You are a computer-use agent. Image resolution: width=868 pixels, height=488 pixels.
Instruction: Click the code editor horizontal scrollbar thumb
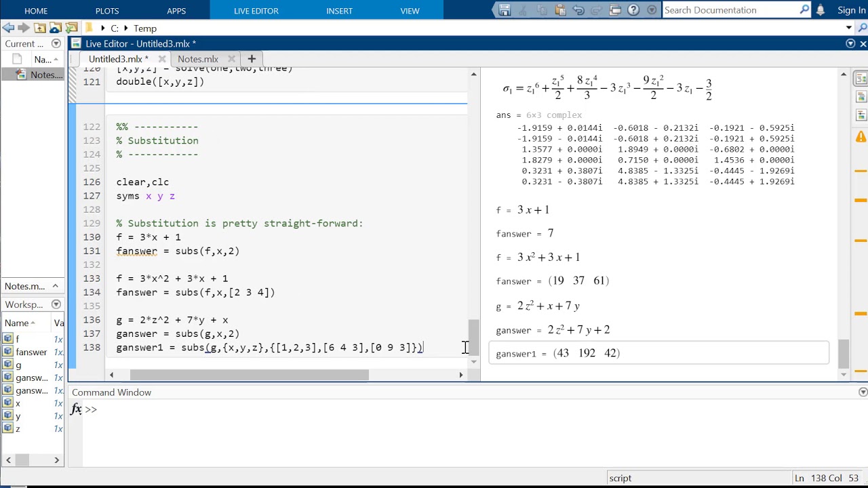(249, 374)
